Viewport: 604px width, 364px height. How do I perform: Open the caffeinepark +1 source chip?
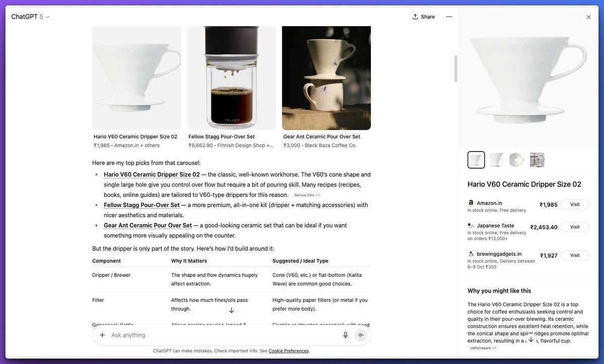click(483, 348)
